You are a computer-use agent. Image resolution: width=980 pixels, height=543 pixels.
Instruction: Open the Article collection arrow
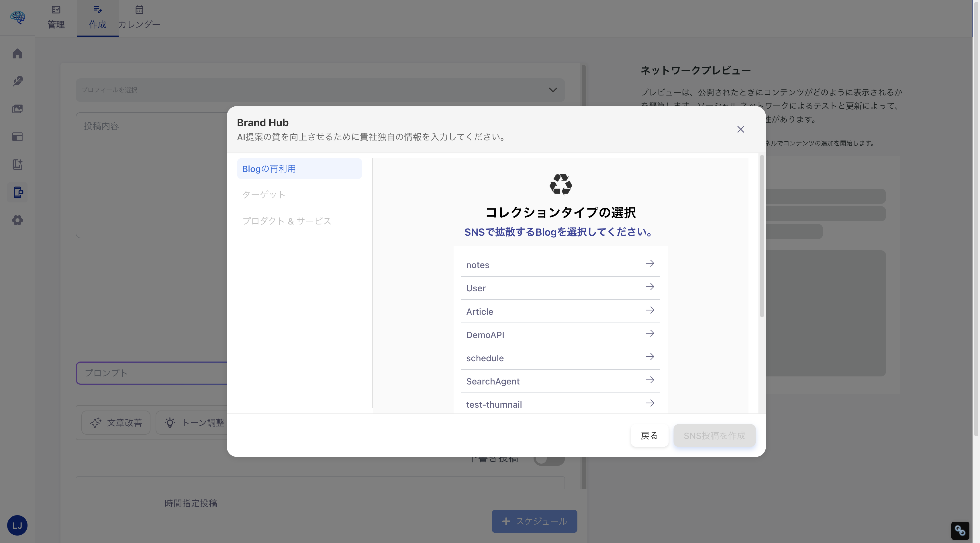pyautogui.click(x=650, y=310)
